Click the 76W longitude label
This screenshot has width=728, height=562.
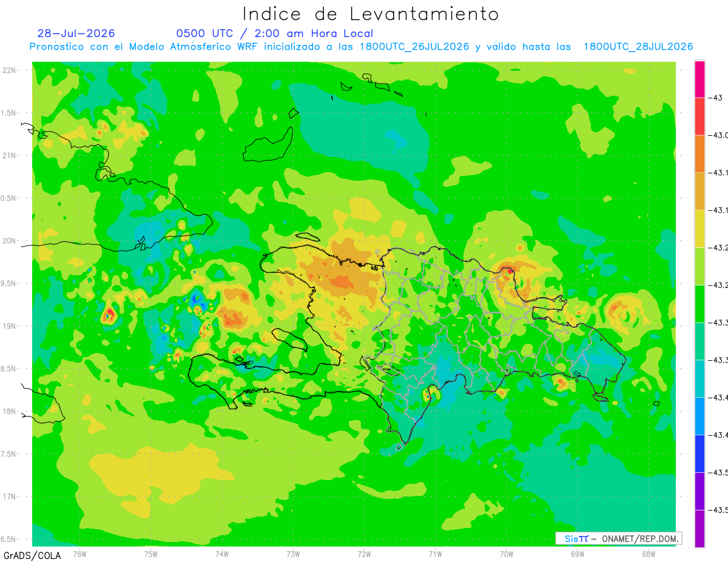(79, 554)
